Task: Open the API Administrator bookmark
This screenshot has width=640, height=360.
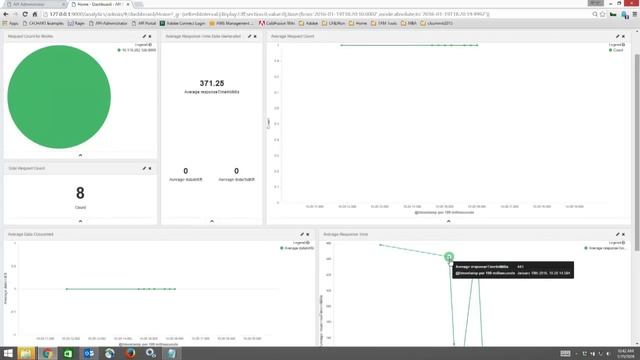Action: tap(108, 23)
